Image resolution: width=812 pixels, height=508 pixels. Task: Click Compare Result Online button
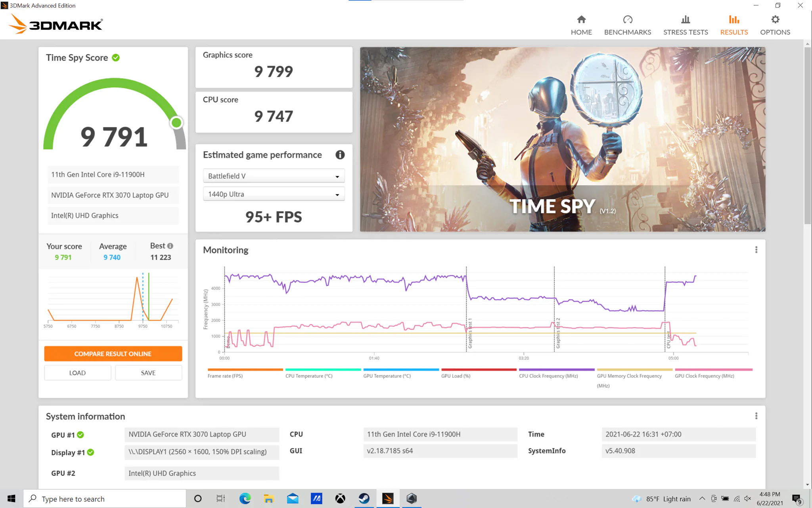[113, 354]
